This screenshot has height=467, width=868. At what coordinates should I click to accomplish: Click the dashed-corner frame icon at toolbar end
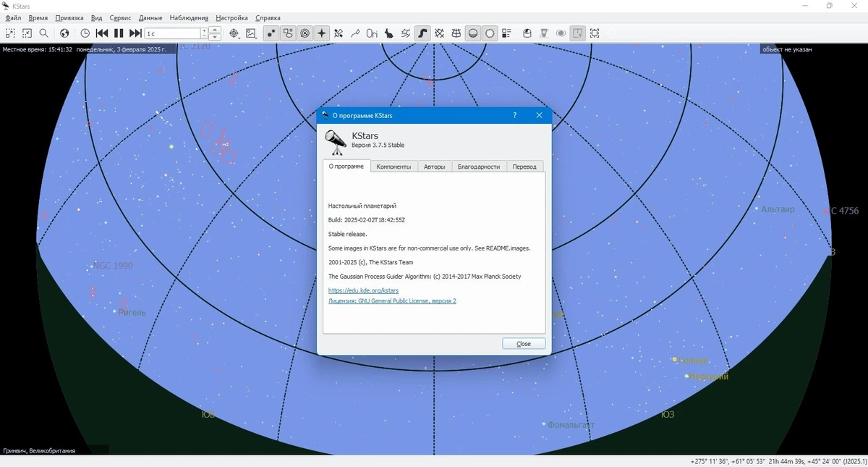click(x=595, y=33)
